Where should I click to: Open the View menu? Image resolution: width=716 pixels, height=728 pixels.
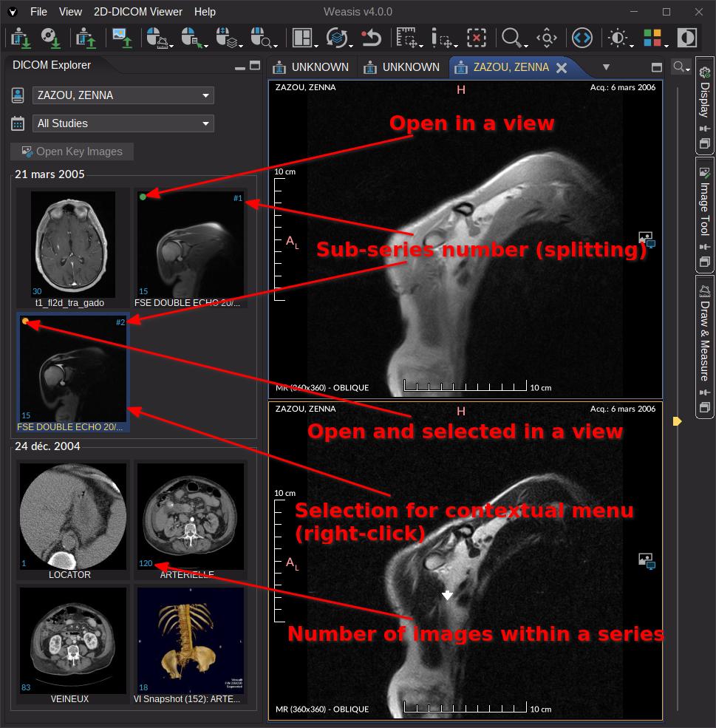70,12
